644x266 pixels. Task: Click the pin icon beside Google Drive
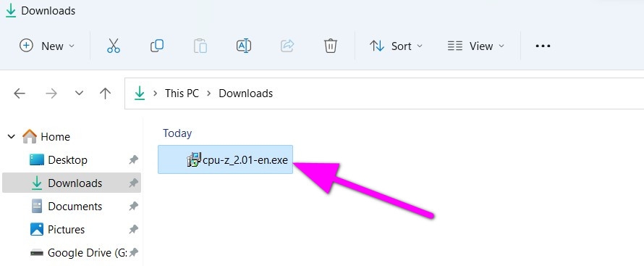[x=133, y=253]
